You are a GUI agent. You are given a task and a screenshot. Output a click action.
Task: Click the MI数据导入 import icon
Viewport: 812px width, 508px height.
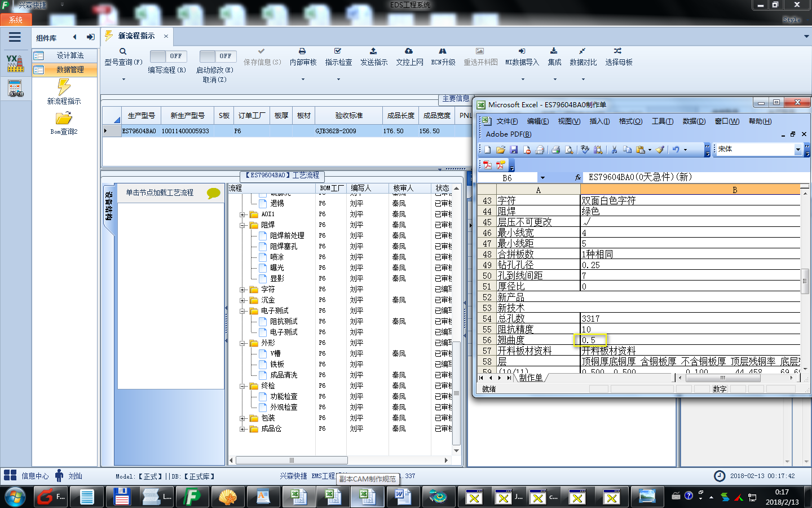tap(522, 51)
